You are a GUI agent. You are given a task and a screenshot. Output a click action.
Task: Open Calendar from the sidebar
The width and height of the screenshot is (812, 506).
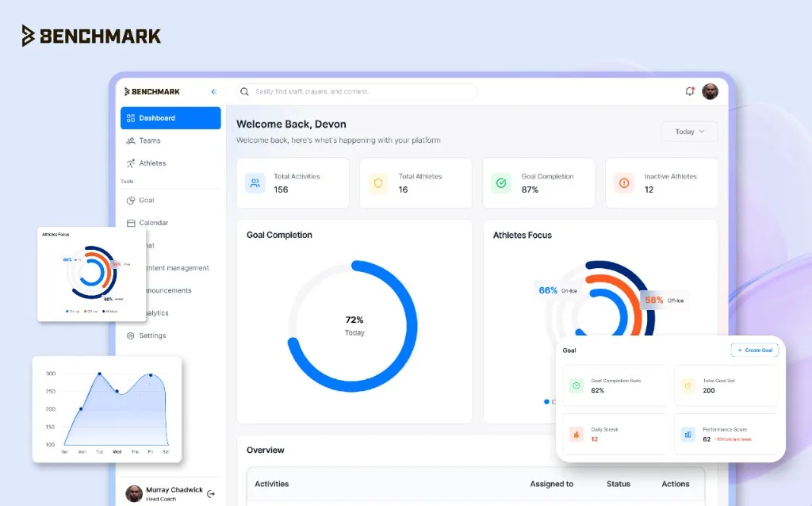170,223
